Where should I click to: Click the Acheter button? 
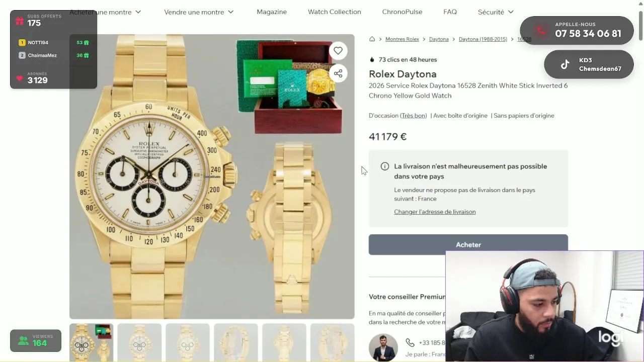click(x=468, y=245)
